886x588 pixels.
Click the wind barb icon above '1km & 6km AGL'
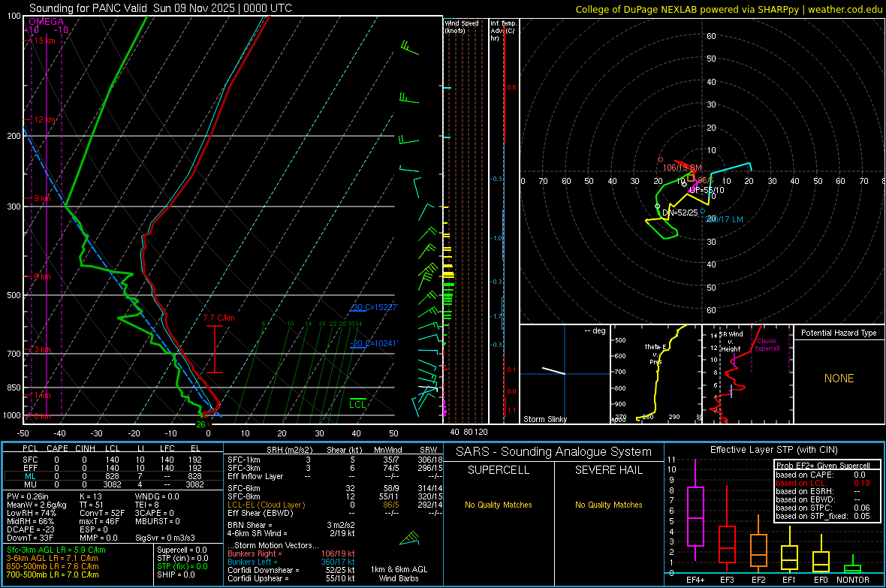coord(410,538)
